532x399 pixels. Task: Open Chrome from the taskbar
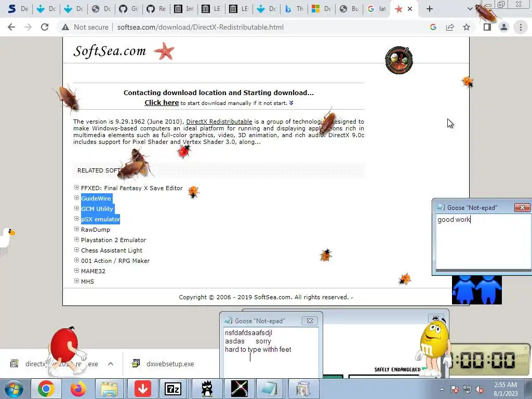(x=46, y=389)
